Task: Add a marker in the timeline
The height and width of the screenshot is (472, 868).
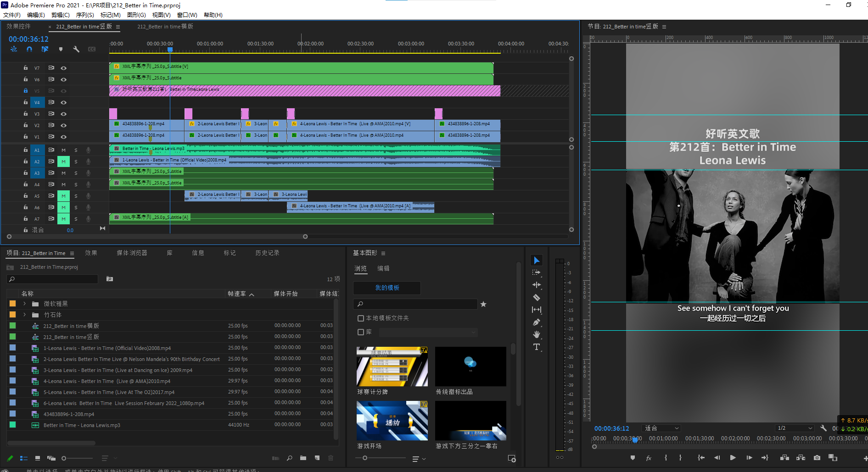Action: (x=61, y=49)
